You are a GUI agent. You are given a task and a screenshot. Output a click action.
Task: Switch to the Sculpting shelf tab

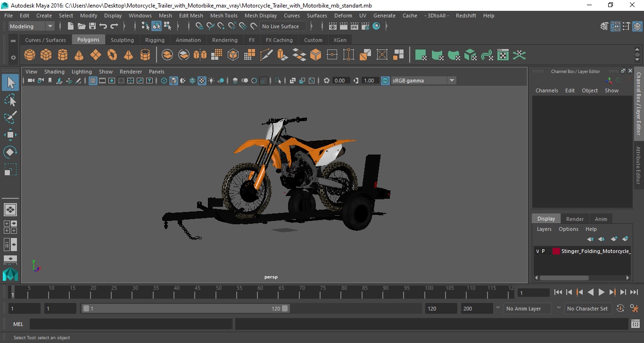(122, 40)
